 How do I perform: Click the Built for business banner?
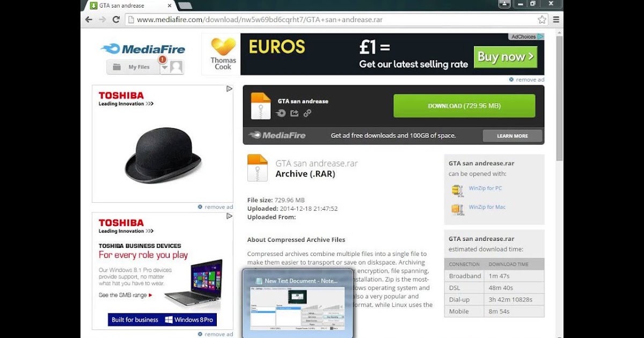click(x=162, y=320)
